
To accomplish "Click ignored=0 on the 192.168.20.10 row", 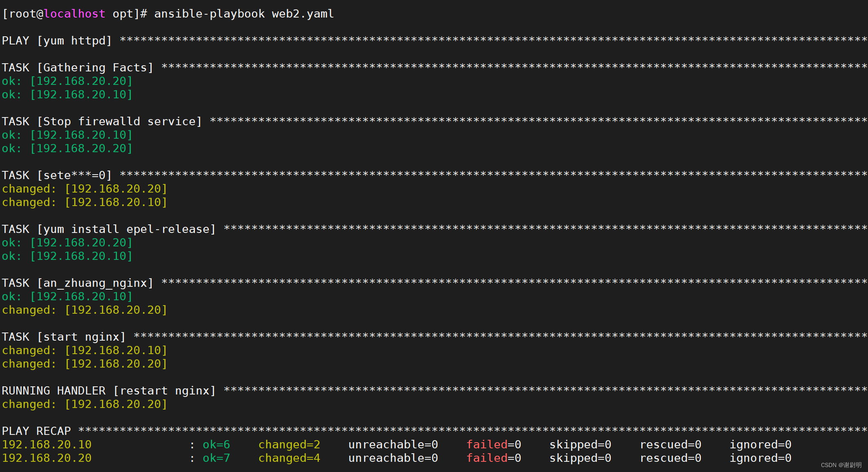I will [761, 445].
